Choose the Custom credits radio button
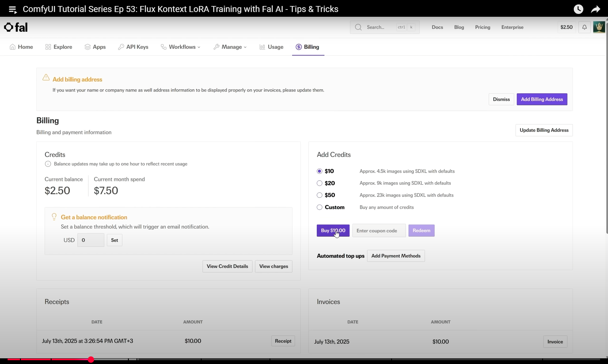608x364 pixels. click(x=320, y=207)
